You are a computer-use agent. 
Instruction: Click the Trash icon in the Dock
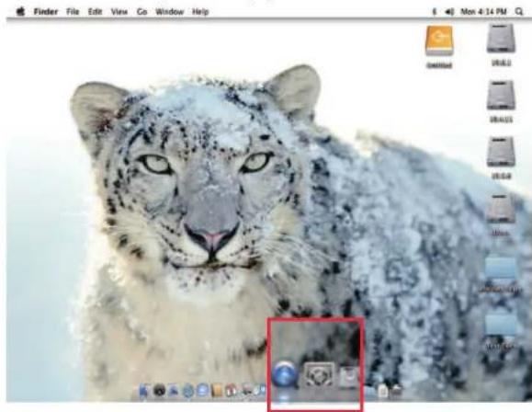click(x=396, y=391)
